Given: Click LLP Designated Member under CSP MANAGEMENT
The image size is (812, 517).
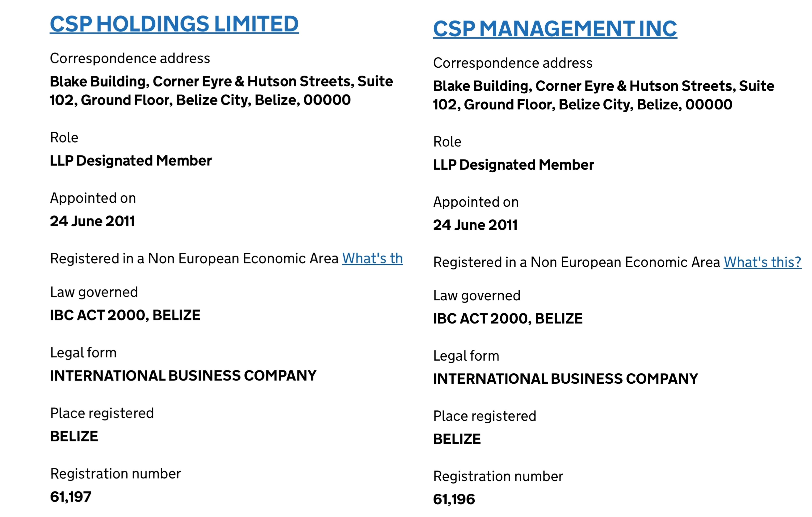Looking at the screenshot, I should [x=513, y=165].
